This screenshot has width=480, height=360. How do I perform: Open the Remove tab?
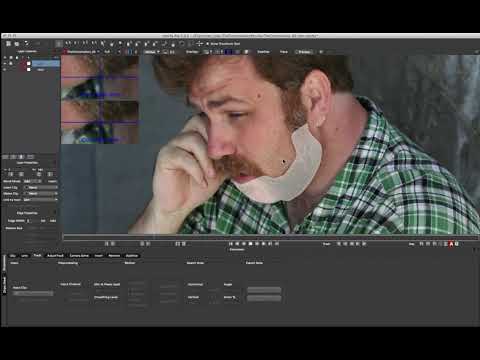(x=114, y=256)
